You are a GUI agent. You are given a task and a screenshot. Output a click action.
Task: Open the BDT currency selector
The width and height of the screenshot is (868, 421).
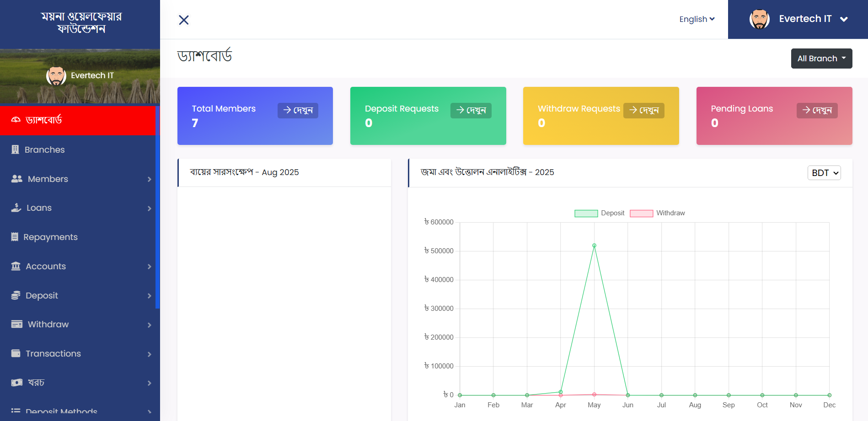[824, 173]
